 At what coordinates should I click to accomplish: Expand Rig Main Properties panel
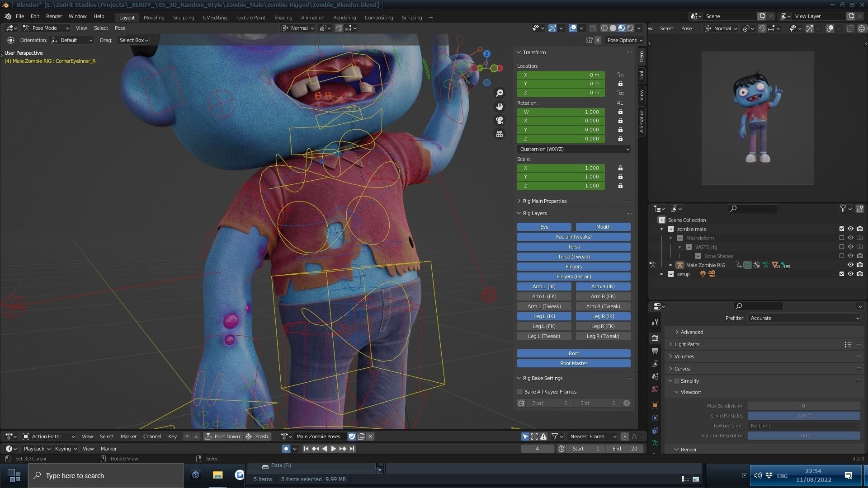544,201
